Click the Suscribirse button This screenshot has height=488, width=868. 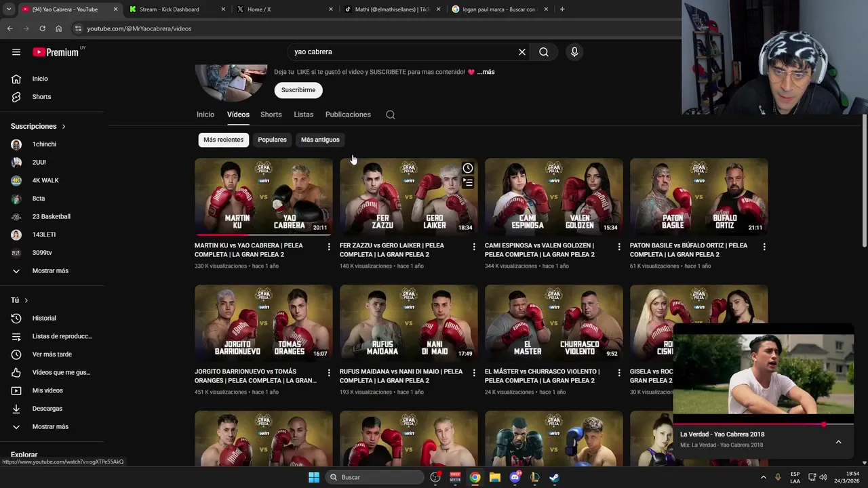298,90
